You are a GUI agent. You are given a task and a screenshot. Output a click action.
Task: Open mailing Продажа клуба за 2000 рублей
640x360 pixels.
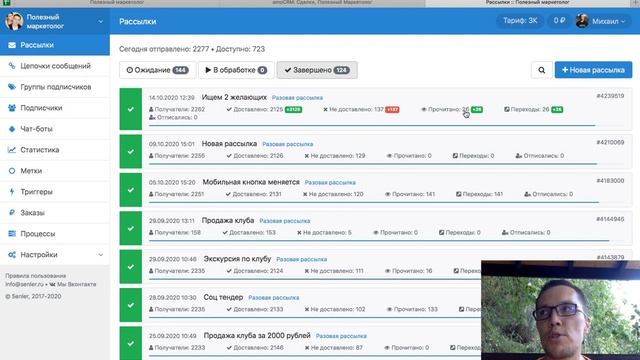(257, 336)
